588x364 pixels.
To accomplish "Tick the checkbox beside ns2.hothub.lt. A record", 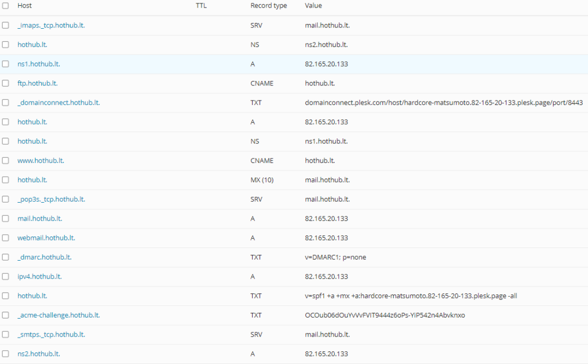I will click(x=5, y=354).
